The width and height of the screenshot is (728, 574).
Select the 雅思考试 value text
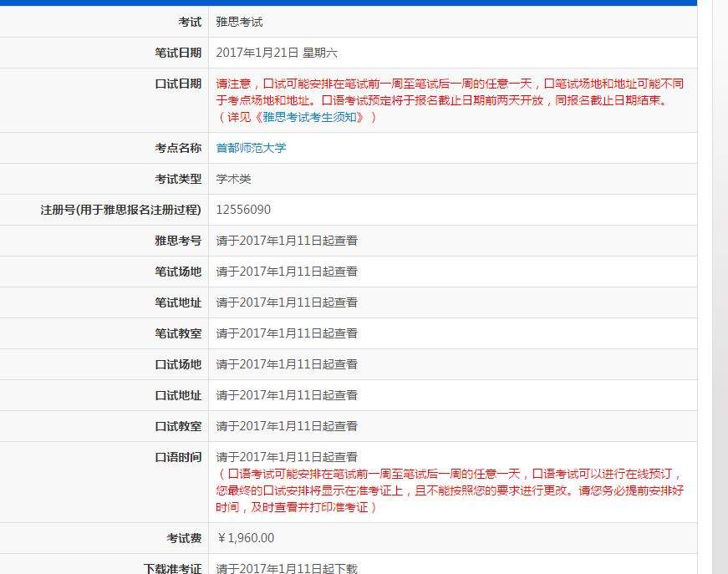(x=240, y=23)
